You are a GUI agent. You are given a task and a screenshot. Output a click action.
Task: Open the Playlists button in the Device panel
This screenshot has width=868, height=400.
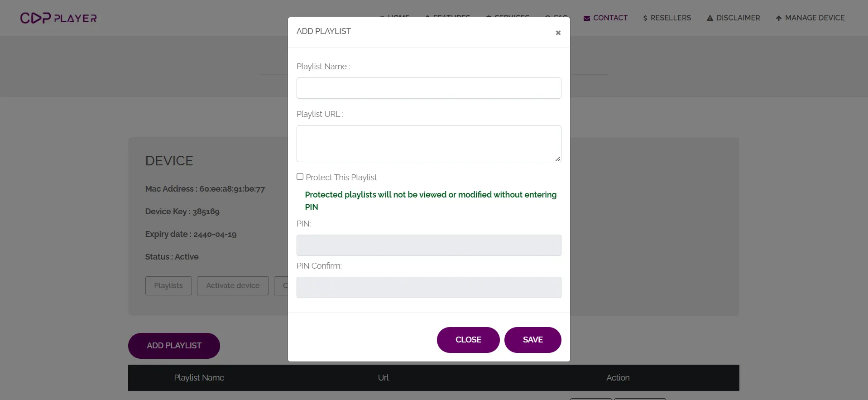point(168,286)
